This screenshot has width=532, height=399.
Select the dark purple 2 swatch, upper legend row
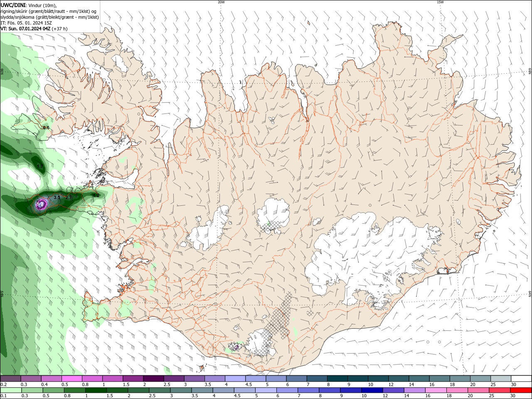tap(153, 379)
